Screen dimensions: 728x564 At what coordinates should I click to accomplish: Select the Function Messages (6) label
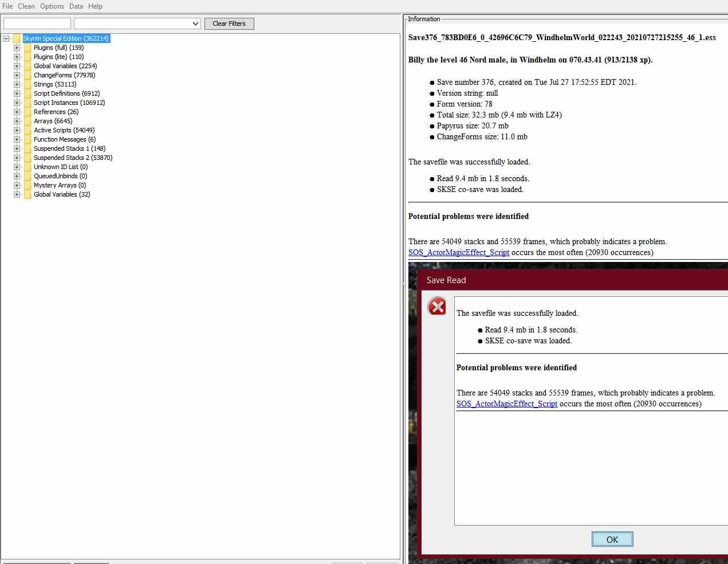pyautogui.click(x=65, y=139)
